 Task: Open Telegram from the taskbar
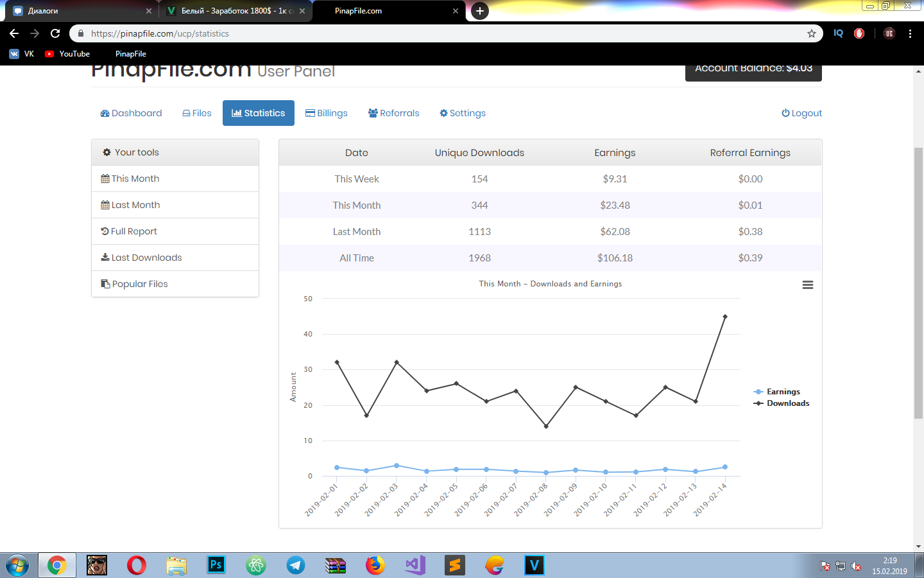point(296,565)
